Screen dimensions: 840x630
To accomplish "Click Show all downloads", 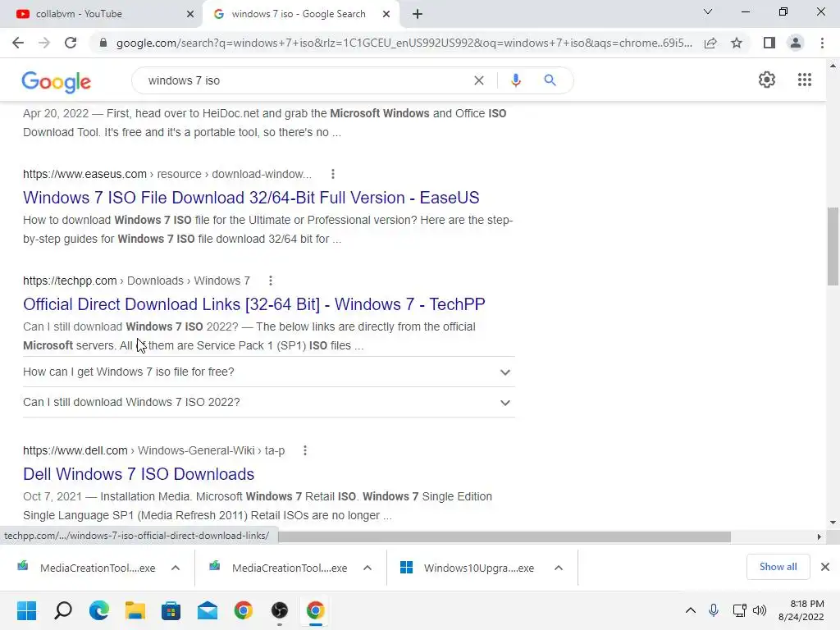I will pos(778,567).
